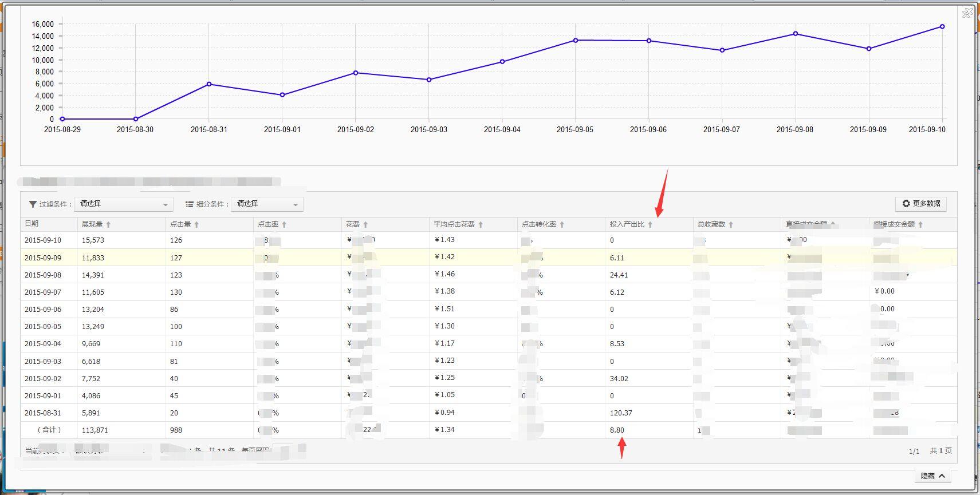Click the sort arrow beside 点击率 header
Image resolution: width=980 pixels, height=495 pixels.
(284, 224)
